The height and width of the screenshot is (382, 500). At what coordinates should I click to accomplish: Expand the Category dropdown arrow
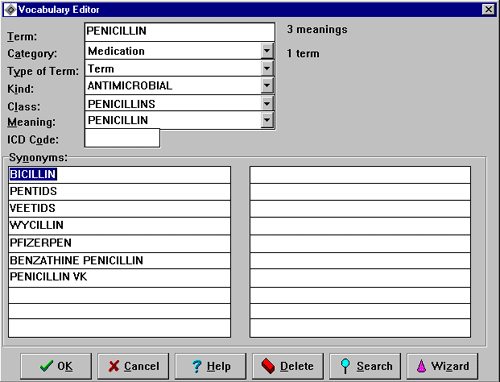267,51
